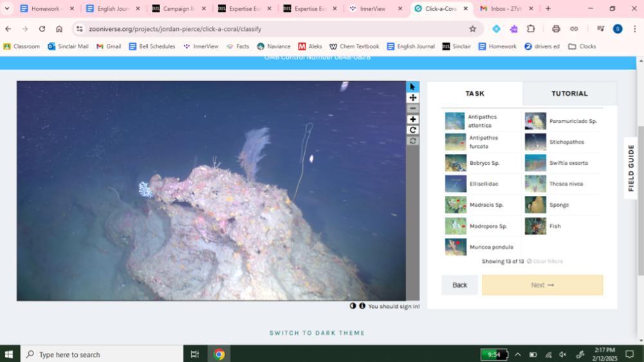Open the Clocks bookmarks folder
The image size is (644, 362).
582,46
